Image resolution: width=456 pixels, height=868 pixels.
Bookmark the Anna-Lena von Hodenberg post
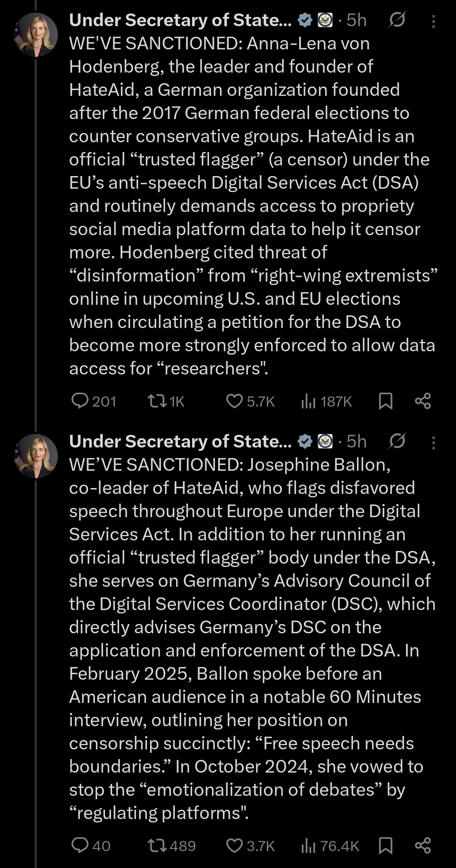385,401
